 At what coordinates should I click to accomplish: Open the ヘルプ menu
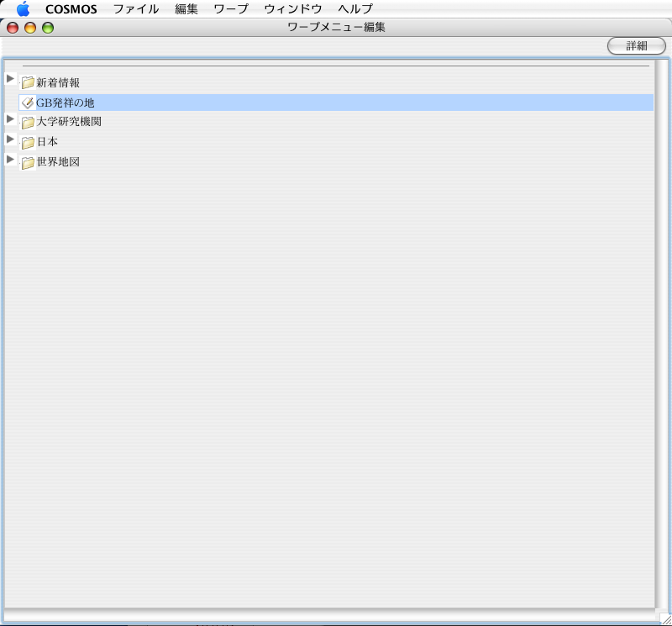click(355, 9)
